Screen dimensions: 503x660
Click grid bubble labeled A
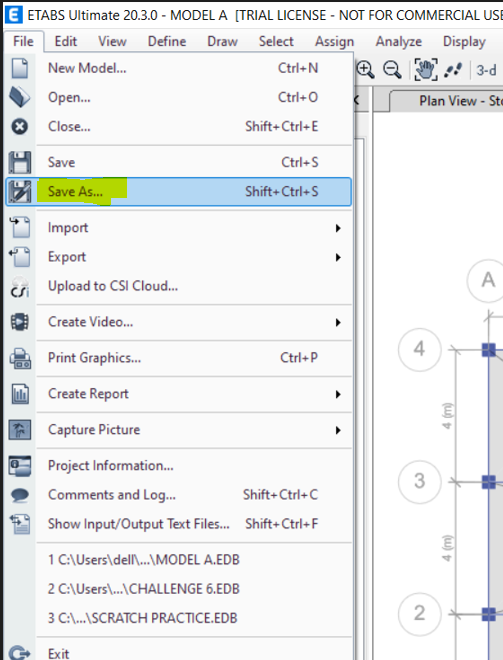click(486, 281)
